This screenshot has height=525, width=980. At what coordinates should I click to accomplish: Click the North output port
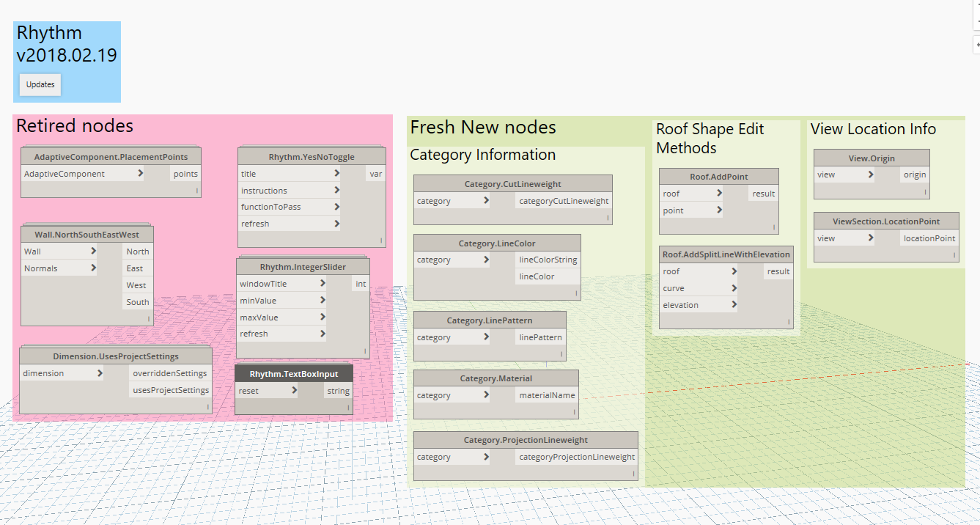(x=138, y=252)
